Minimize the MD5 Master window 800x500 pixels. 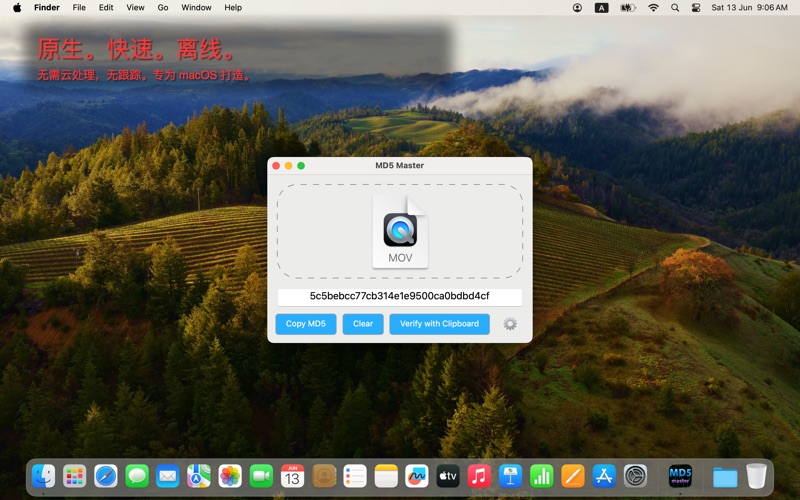[x=288, y=166]
